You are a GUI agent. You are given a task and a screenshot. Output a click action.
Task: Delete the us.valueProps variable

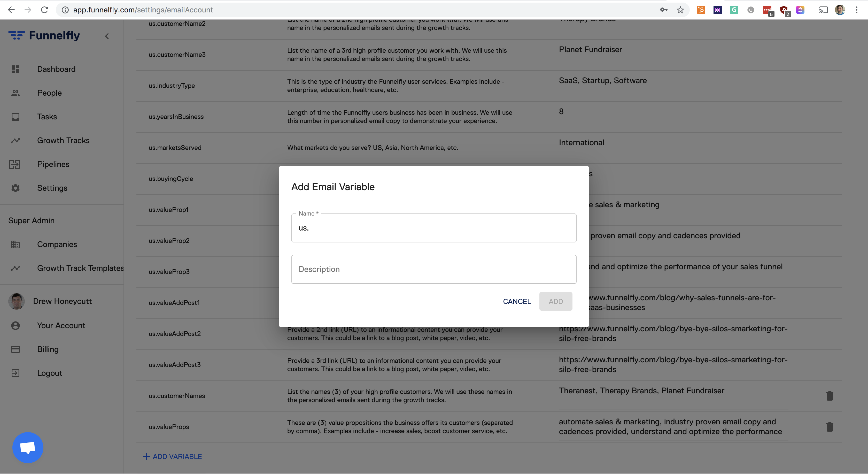click(x=830, y=427)
